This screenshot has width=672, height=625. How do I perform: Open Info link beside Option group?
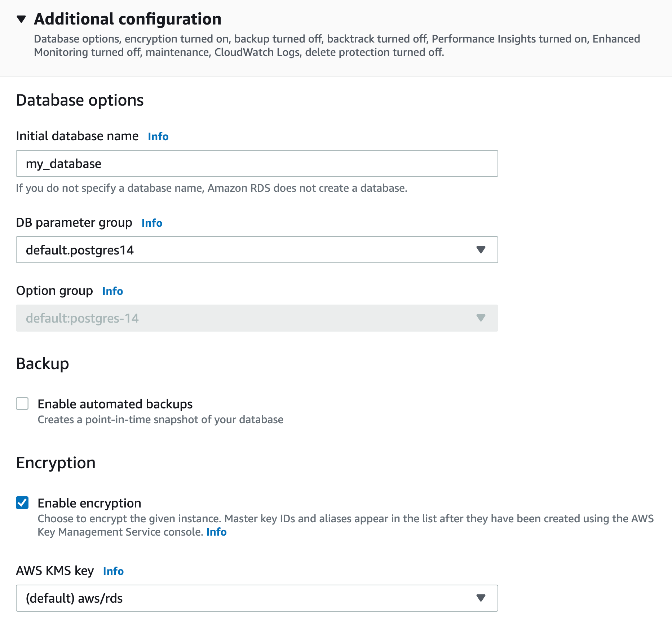(x=112, y=291)
